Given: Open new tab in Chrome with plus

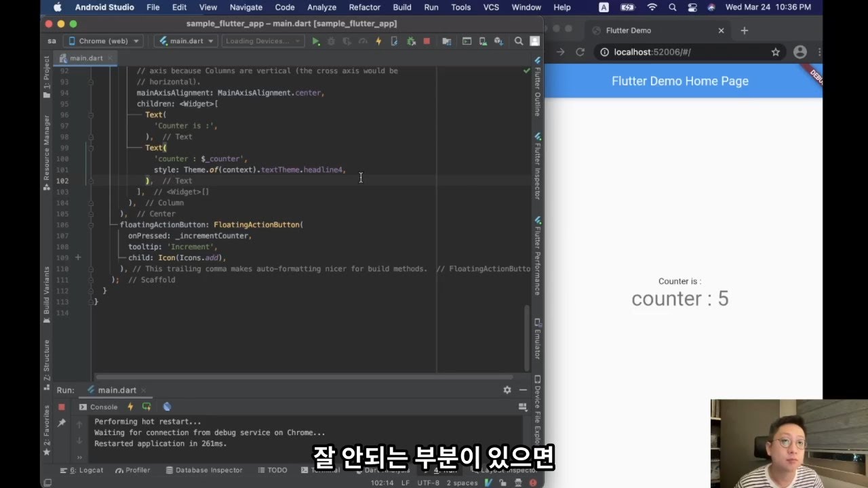Looking at the screenshot, I should pyautogui.click(x=744, y=30).
